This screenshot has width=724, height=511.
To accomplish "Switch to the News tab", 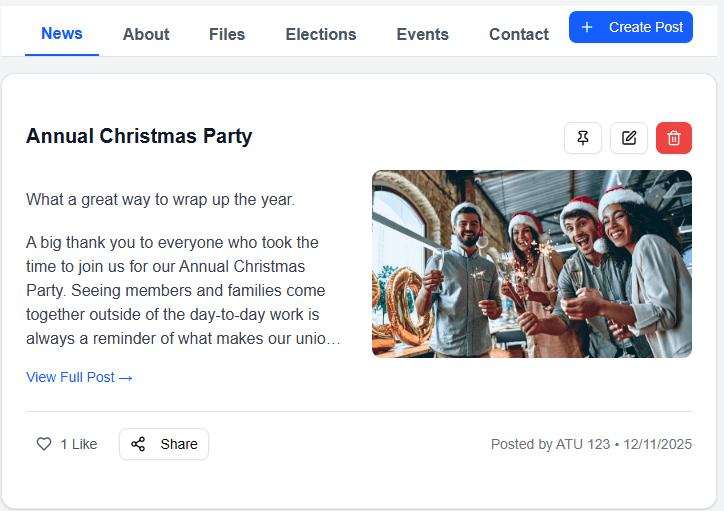I will (62, 34).
